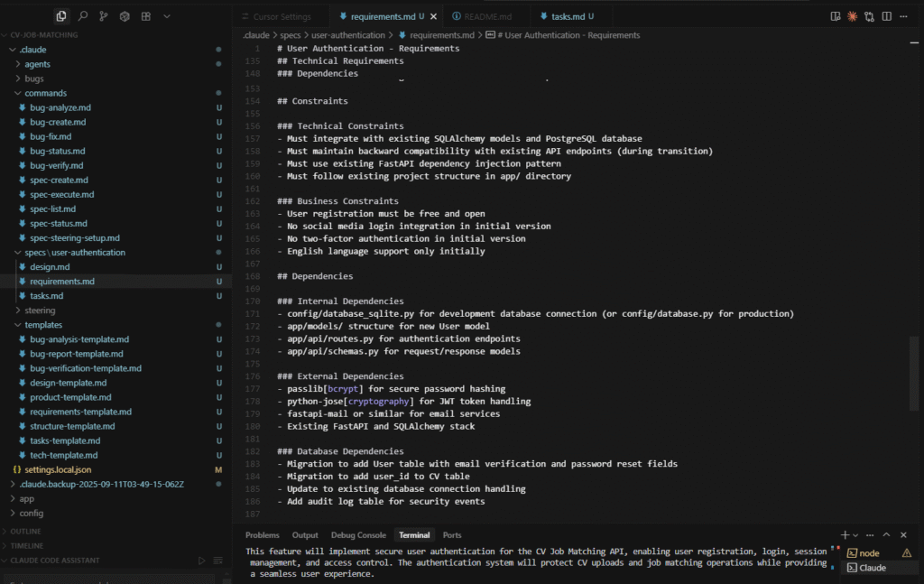Launch Claude Code via orange spark icon
The image size is (924, 584).
pyautogui.click(x=852, y=16)
